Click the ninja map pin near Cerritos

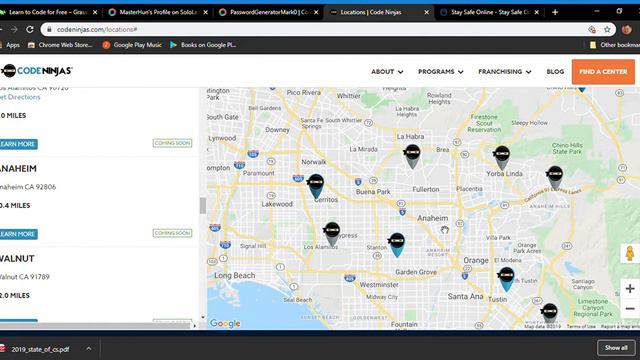[316, 186]
